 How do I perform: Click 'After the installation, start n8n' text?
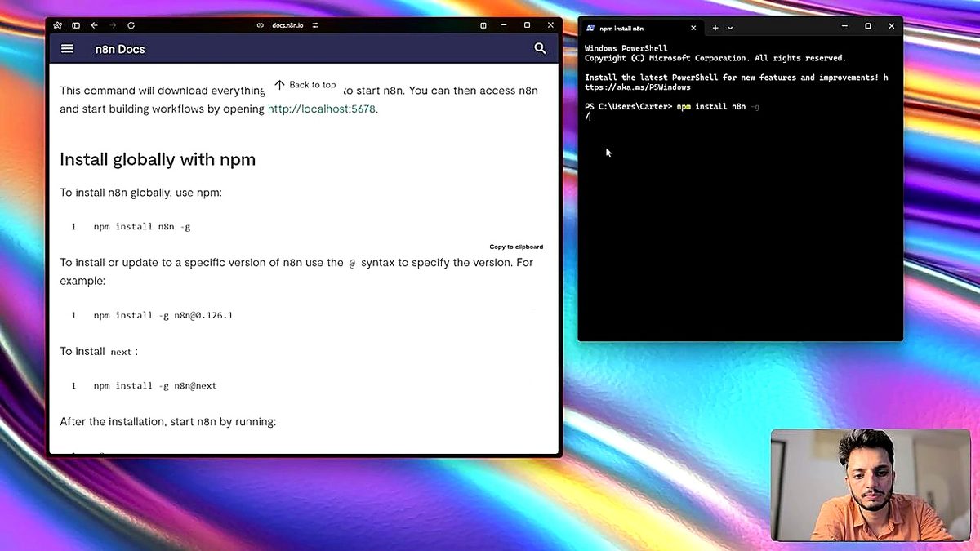pyautogui.click(x=168, y=422)
